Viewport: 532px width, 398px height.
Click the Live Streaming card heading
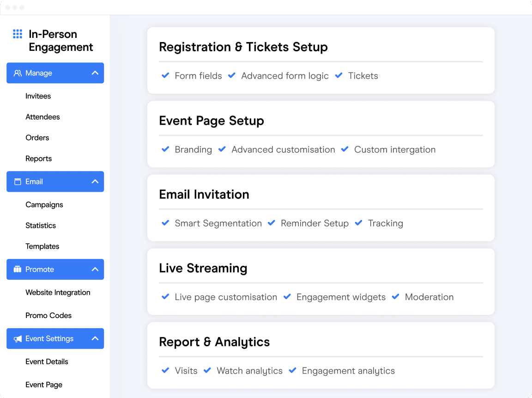pyautogui.click(x=203, y=268)
